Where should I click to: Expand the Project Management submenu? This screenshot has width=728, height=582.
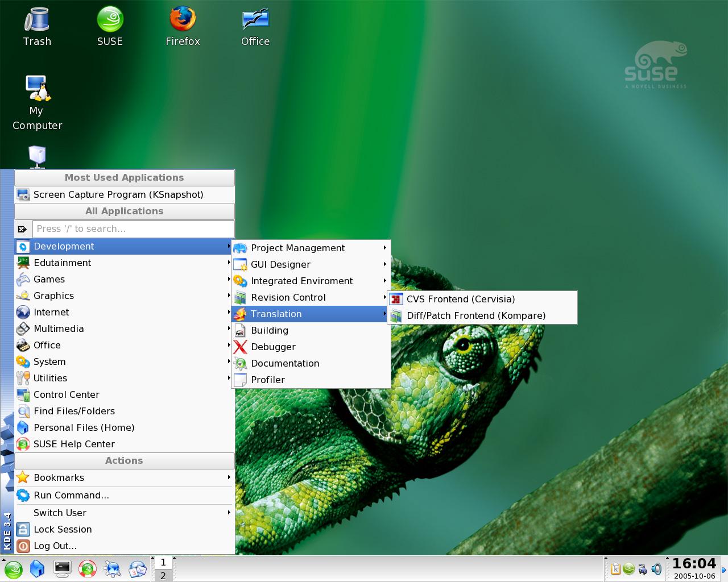311,248
